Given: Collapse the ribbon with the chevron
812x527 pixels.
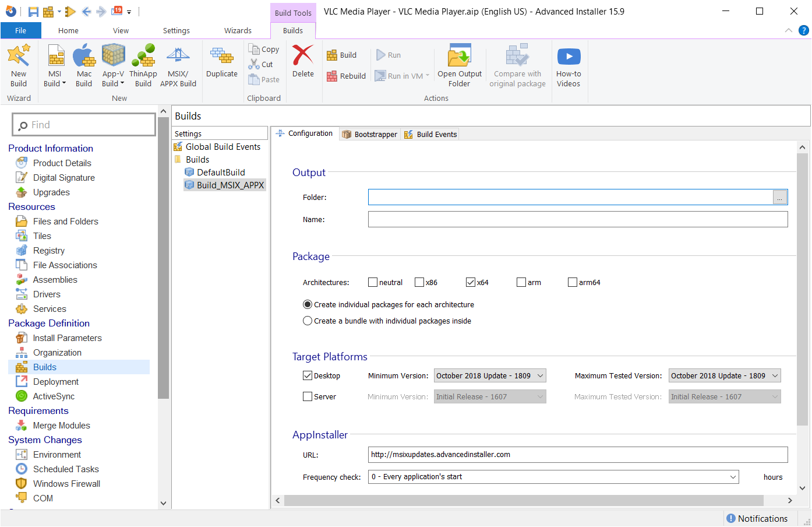Looking at the screenshot, I should pos(789,30).
